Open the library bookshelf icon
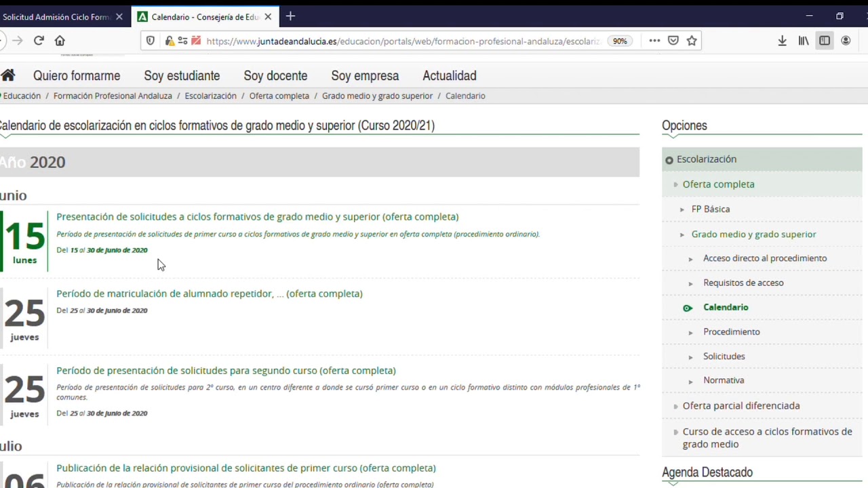The width and height of the screenshot is (868, 488). (804, 41)
